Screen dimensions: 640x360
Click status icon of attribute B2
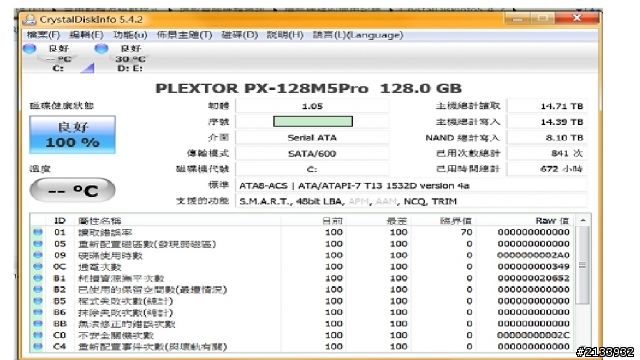(38, 289)
